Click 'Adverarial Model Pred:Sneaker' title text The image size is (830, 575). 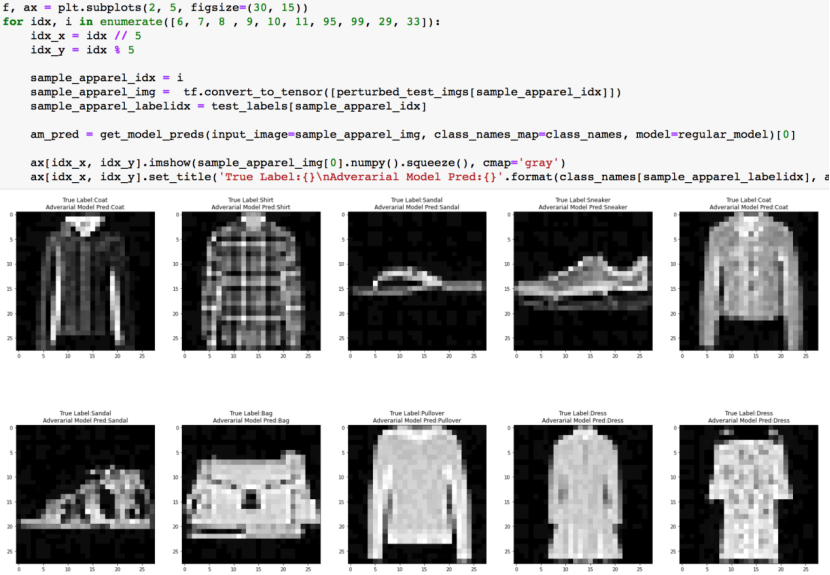point(583,207)
